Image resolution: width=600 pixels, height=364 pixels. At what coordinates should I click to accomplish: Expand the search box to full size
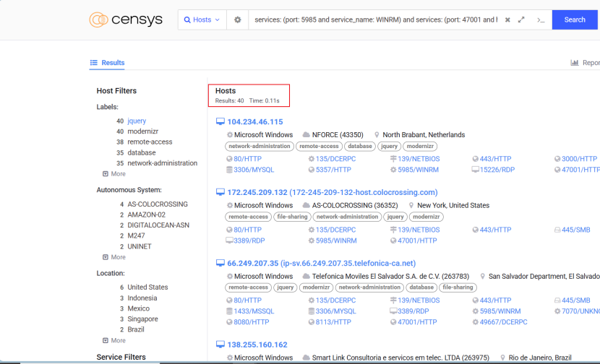point(521,19)
